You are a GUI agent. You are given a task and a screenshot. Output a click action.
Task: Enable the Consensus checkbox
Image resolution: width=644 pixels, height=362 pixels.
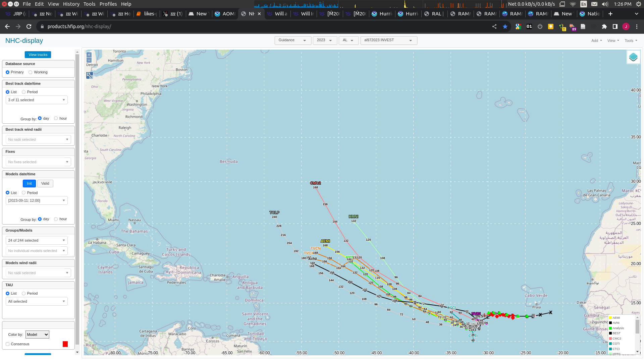[x=7, y=344]
